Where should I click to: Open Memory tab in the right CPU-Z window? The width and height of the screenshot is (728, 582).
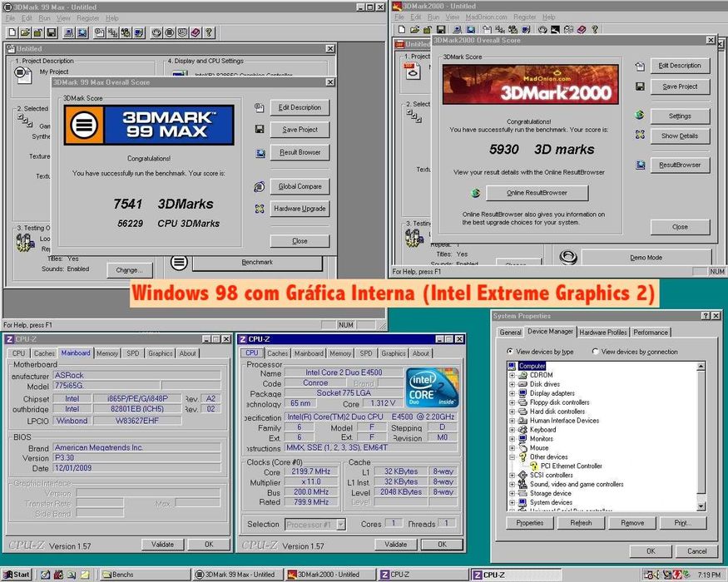tap(340, 353)
